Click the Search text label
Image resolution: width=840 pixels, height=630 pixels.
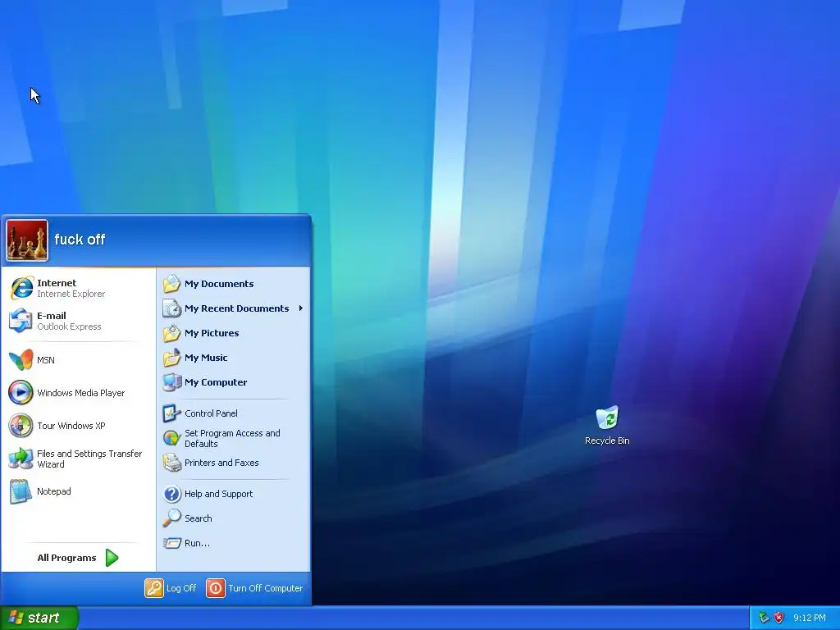[x=199, y=518]
